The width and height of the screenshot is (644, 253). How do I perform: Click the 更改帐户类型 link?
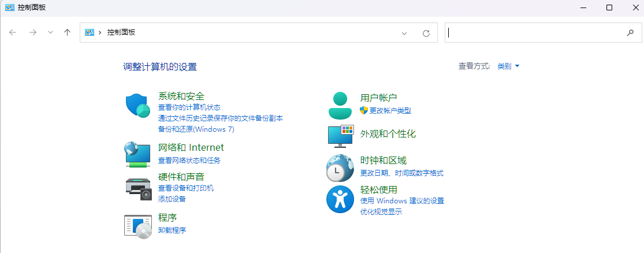390,110
